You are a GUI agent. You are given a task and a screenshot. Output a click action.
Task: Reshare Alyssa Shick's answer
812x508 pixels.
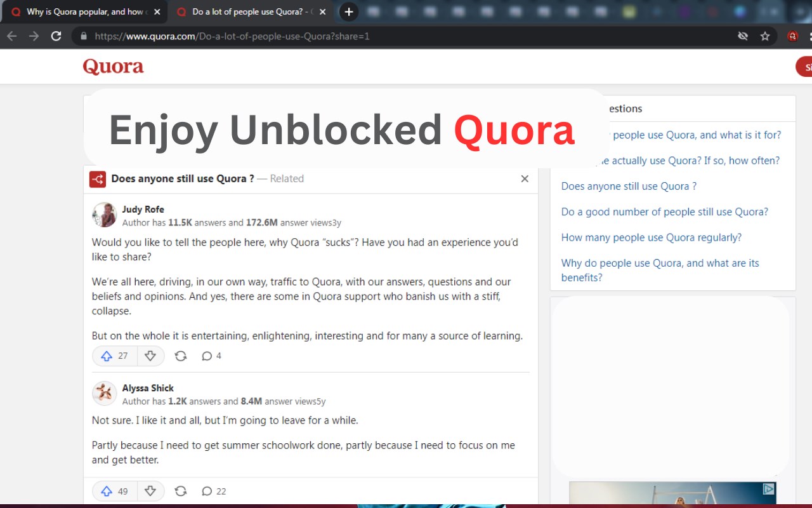(181, 491)
